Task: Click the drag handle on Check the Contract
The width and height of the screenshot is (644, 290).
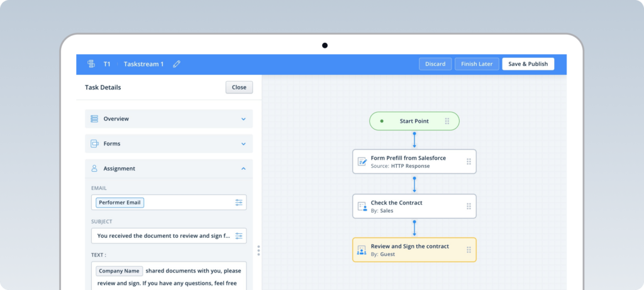Action: tap(469, 206)
